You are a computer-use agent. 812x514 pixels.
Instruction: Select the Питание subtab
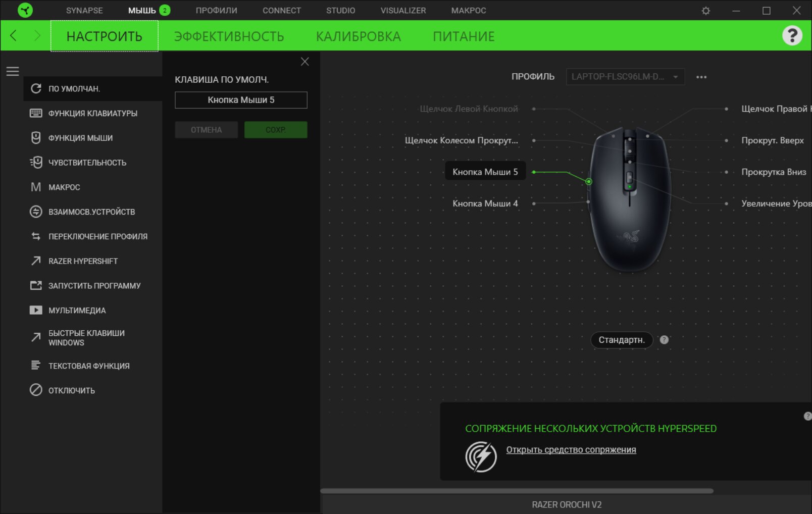click(464, 36)
